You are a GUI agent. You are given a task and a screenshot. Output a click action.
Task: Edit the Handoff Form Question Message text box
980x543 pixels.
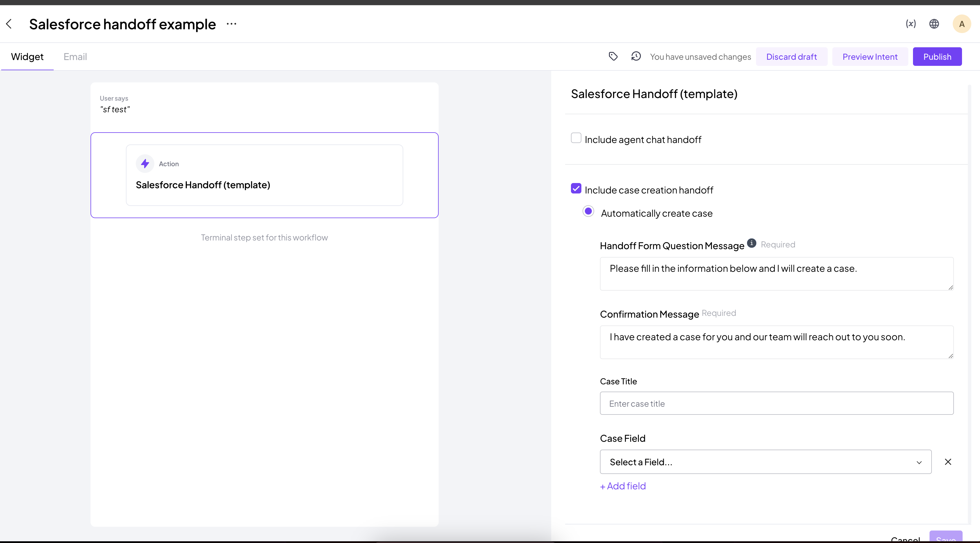[x=776, y=274]
